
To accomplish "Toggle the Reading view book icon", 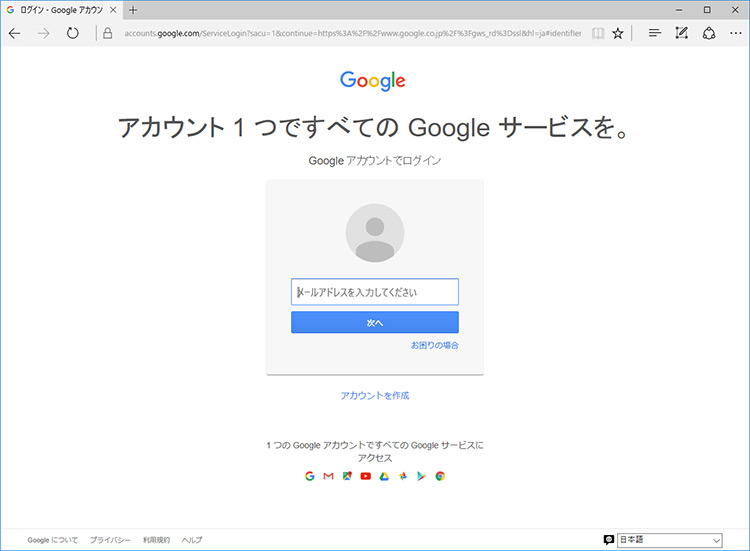I will (597, 33).
